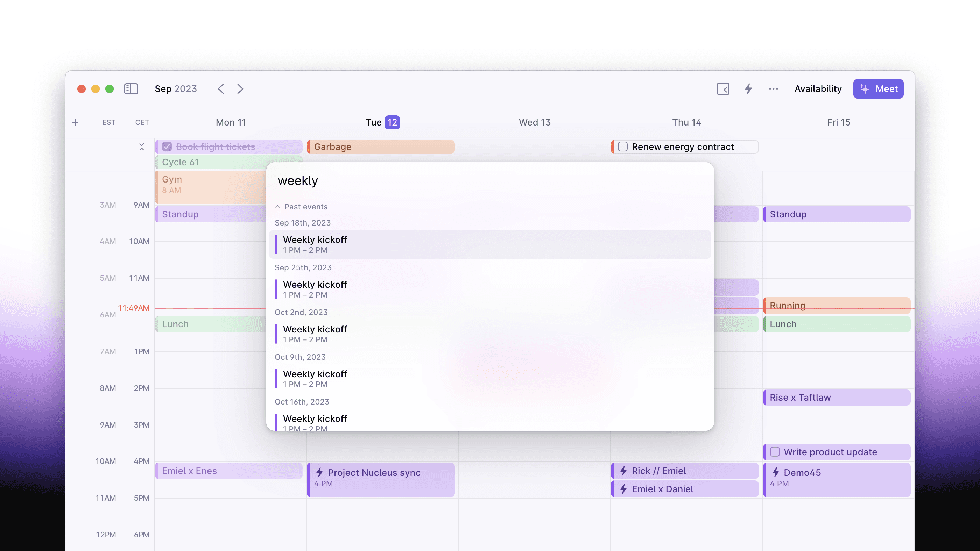Open the three-dots more options menu
Viewport: 980px width, 551px height.
(x=773, y=88)
